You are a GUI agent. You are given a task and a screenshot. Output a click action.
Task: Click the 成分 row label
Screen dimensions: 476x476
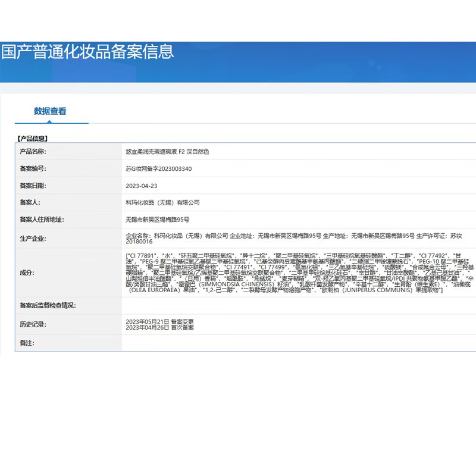click(x=27, y=273)
